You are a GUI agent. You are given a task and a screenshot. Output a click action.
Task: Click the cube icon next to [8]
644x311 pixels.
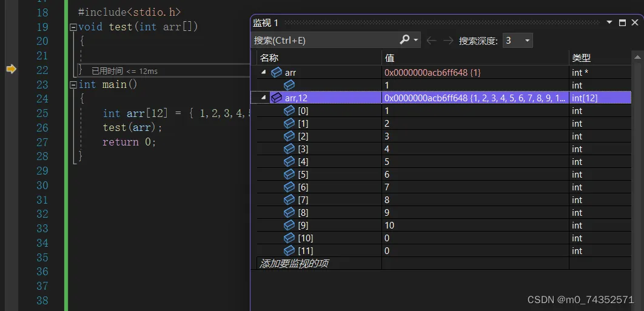289,212
